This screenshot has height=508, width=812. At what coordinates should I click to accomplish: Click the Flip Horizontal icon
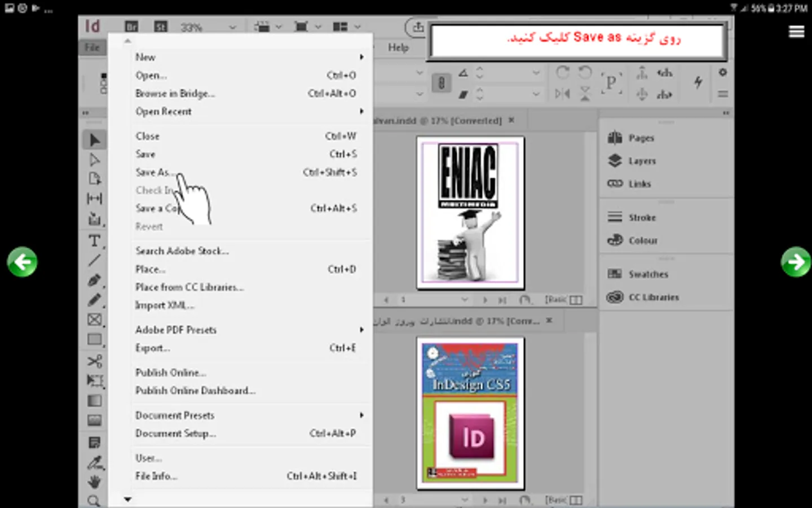(x=562, y=94)
